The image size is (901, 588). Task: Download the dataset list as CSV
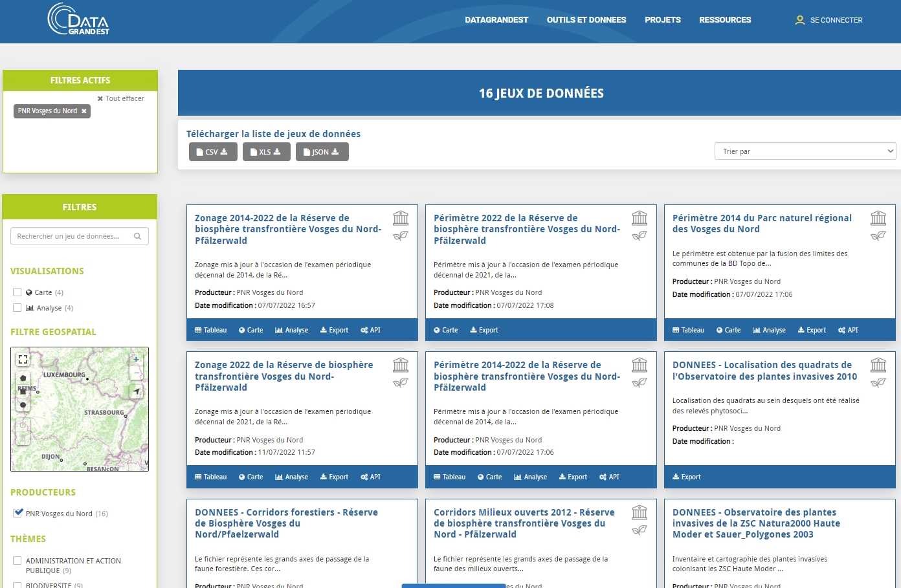(x=212, y=152)
